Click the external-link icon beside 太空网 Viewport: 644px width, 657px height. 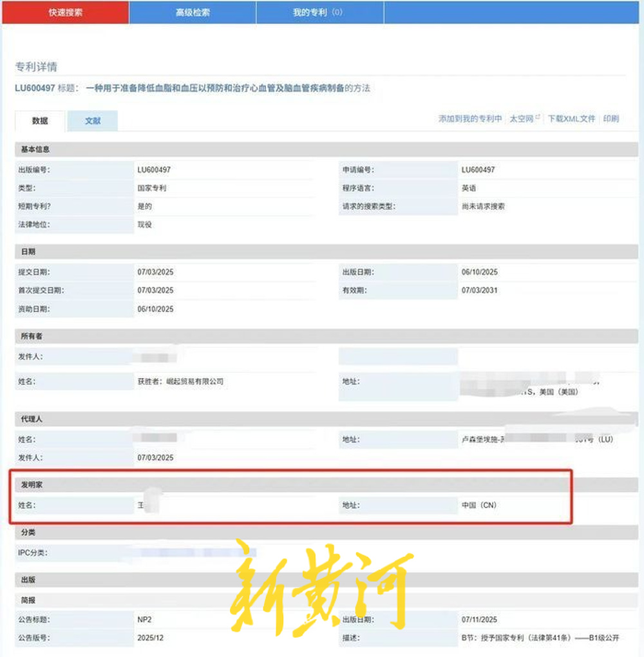pos(538,117)
